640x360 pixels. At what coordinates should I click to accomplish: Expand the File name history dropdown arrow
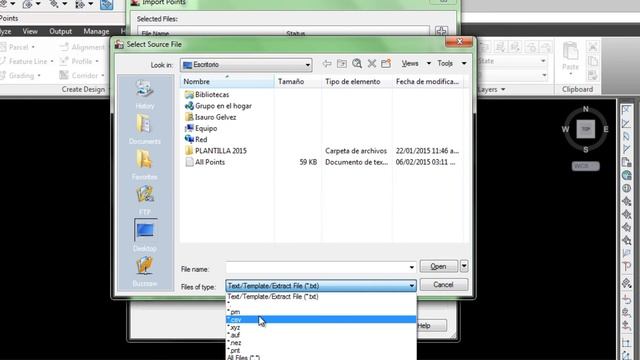411,267
